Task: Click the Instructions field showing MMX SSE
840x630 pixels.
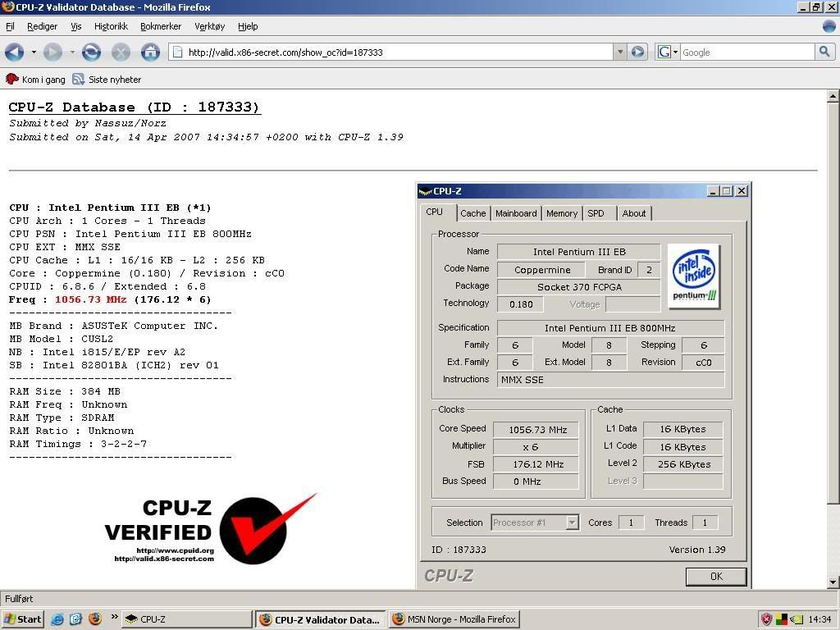Action: (610, 379)
